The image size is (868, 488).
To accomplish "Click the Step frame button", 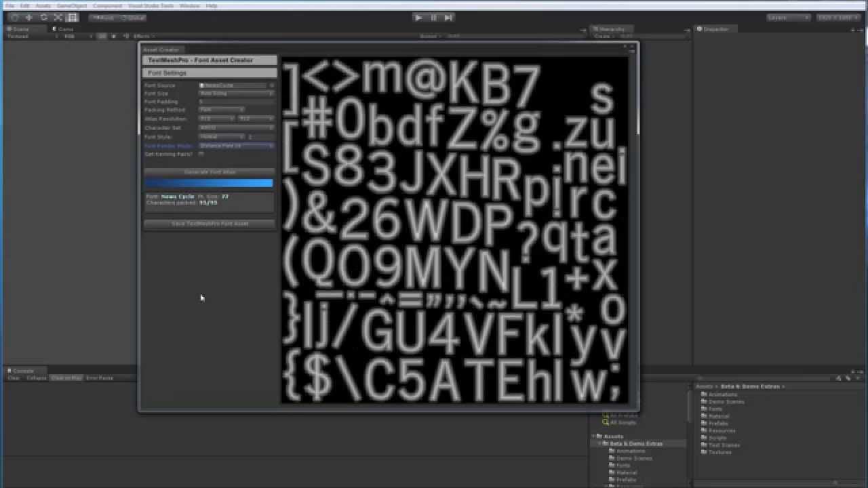I will tap(448, 18).
